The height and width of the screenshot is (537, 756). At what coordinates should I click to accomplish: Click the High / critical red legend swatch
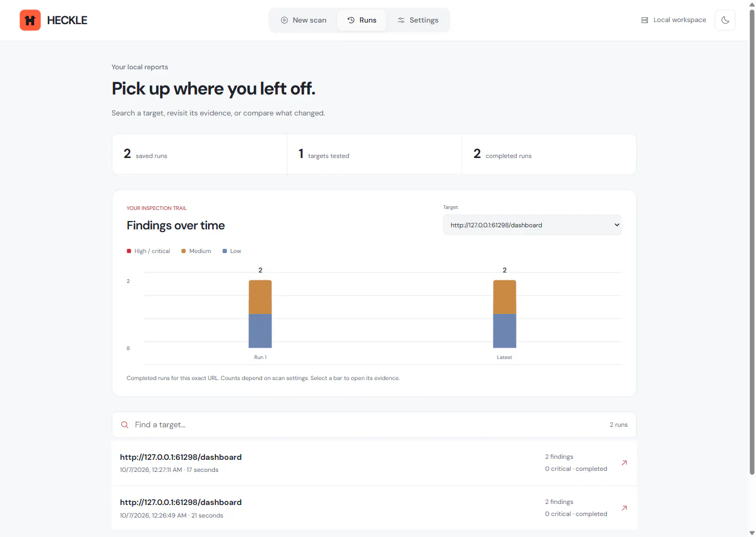(x=129, y=251)
